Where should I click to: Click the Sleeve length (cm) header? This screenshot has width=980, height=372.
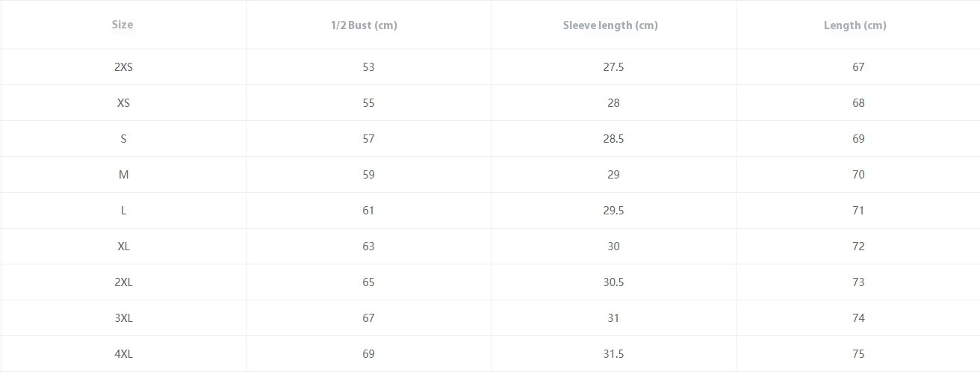(x=610, y=25)
